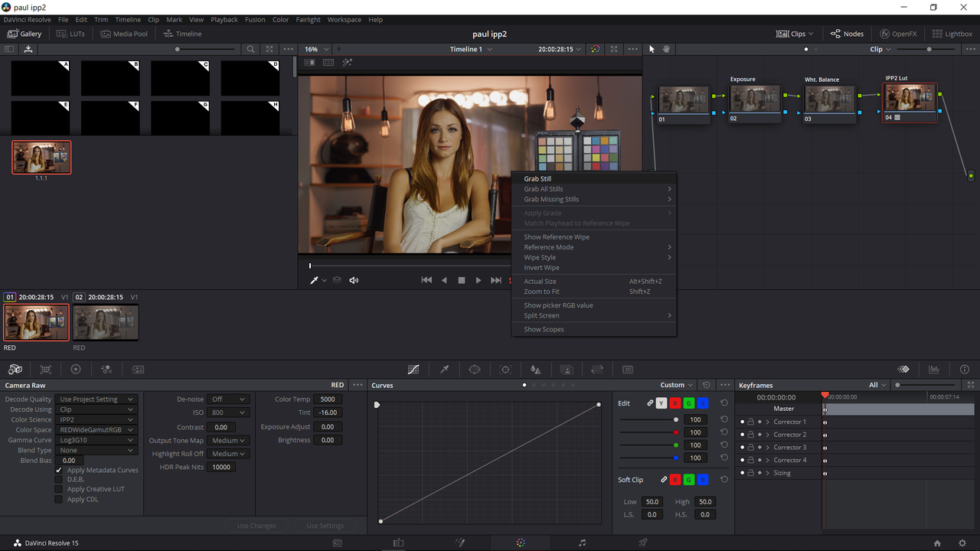Open the viewer zoom 16% dropdown
The height and width of the screenshot is (551, 980).
coord(315,49)
